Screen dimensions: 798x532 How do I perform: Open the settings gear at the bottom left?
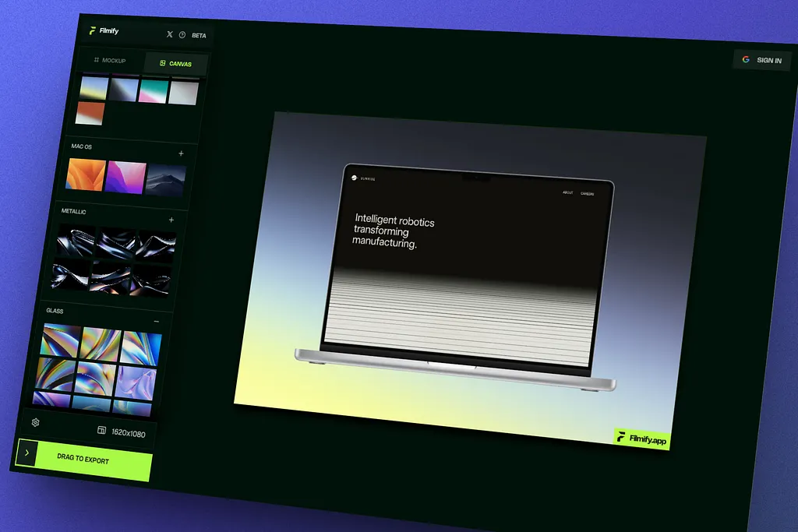(x=34, y=422)
